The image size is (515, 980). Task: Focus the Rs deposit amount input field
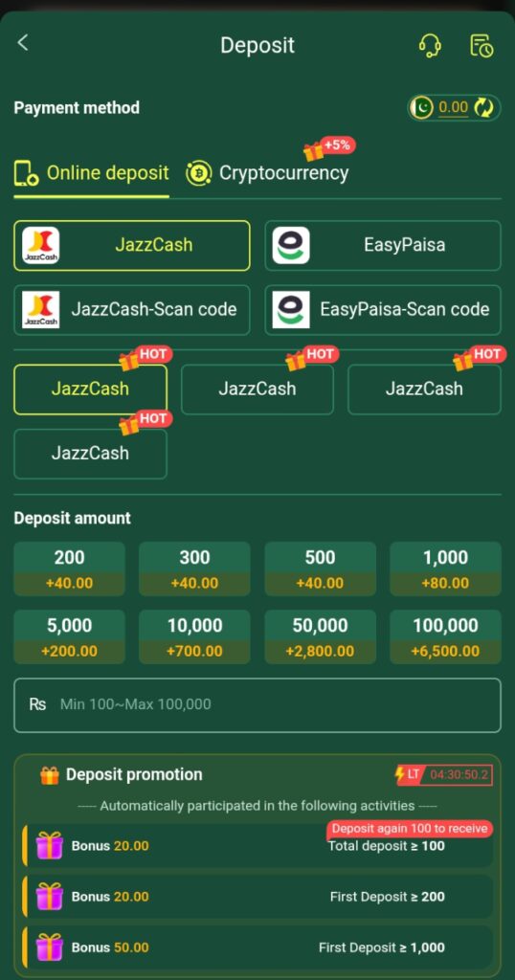point(257,705)
